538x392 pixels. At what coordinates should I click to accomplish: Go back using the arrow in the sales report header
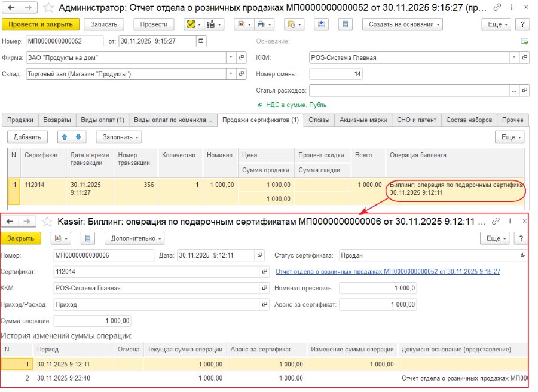point(11,7)
